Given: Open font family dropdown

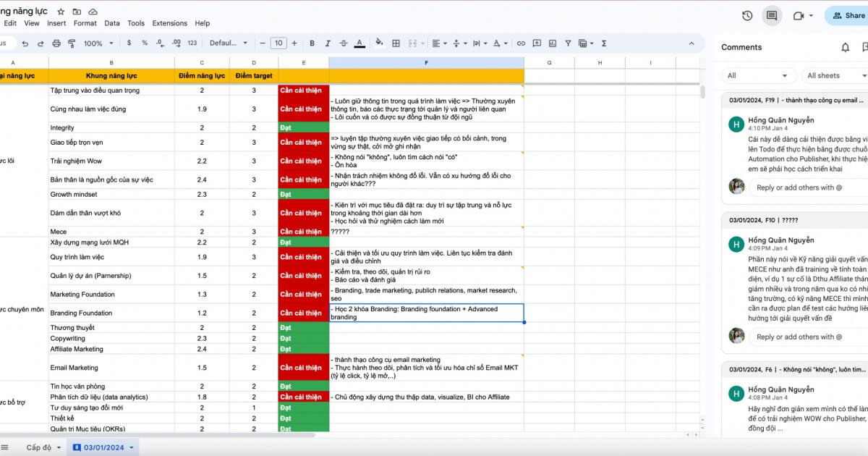Looking at the screenshot, I should tap(229, 43).
